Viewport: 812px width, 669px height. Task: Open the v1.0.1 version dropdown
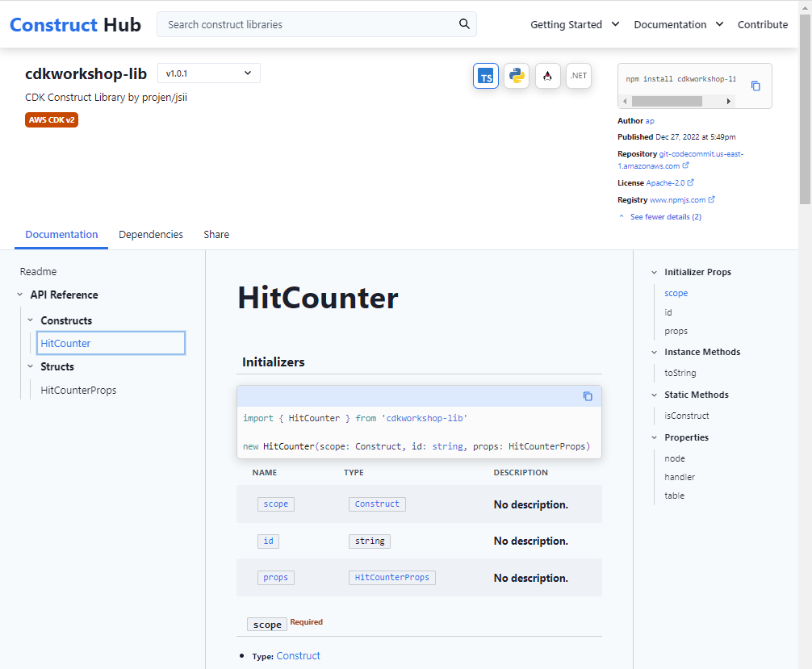[x=209, y=73]
